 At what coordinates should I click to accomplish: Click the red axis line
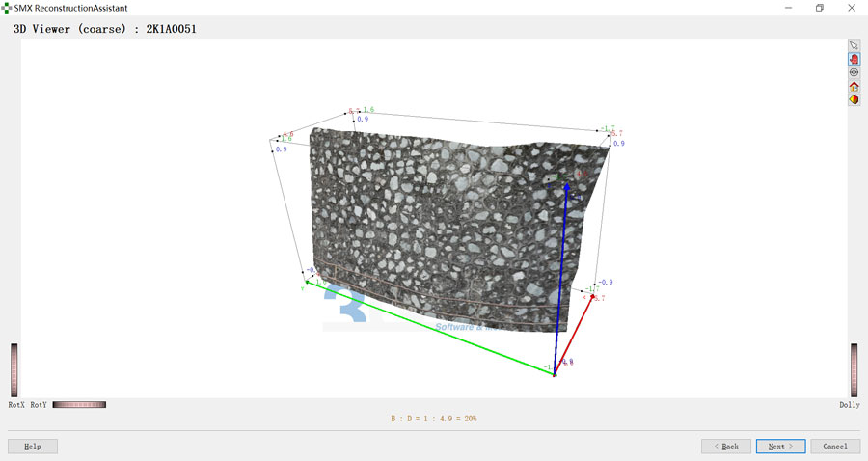[574, 335]
